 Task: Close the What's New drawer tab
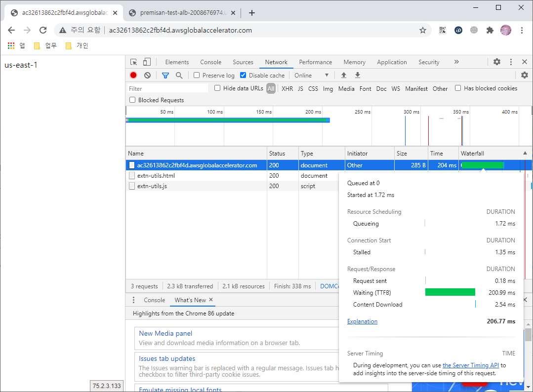point(211,300)
